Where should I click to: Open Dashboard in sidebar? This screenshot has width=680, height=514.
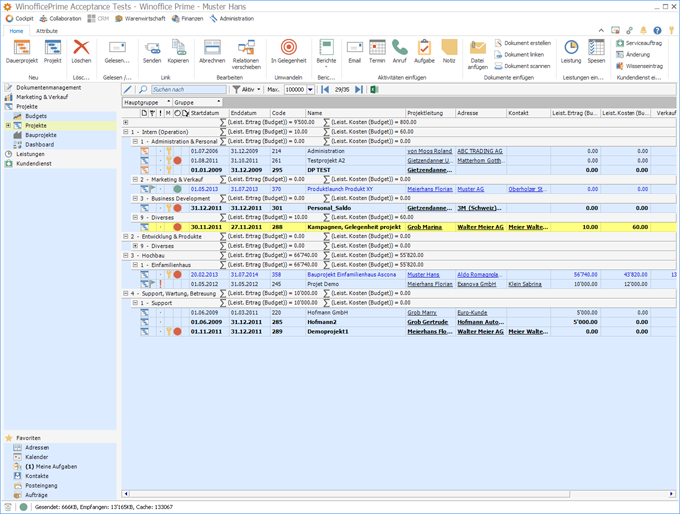coord(39,144)
